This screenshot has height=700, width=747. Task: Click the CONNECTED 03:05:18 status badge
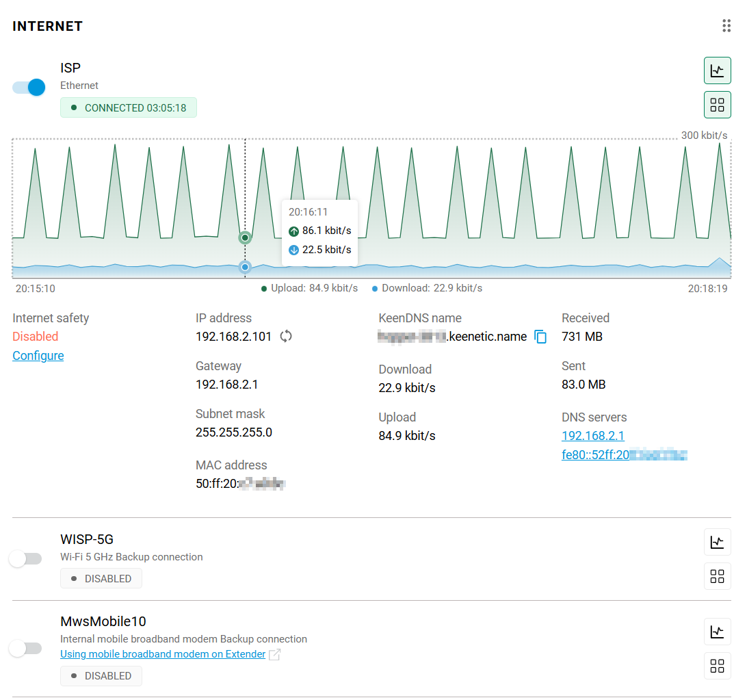coord(129,107)
